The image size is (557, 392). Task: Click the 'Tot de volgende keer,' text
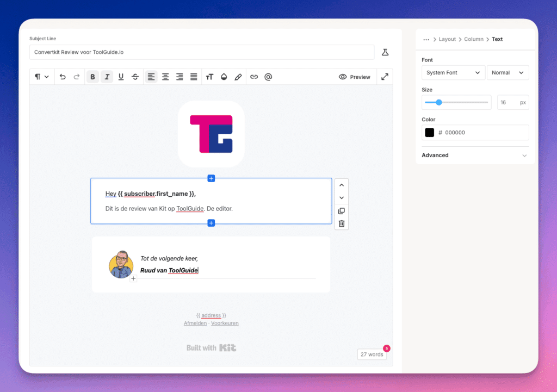point(169,258)
